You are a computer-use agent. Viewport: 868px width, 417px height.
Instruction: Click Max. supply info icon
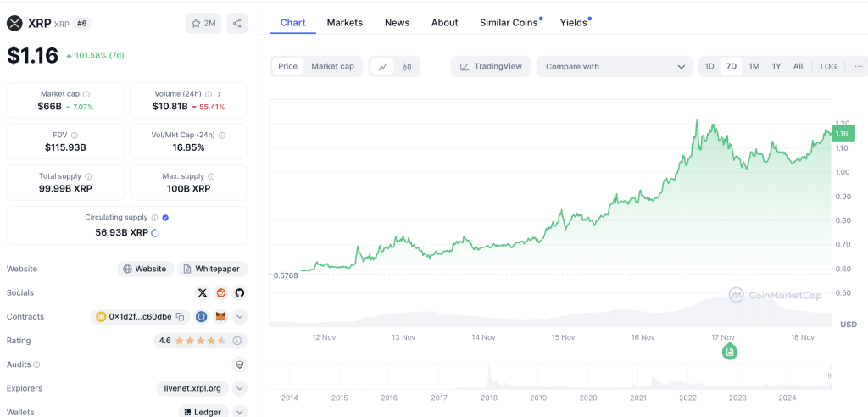[211, 176]
